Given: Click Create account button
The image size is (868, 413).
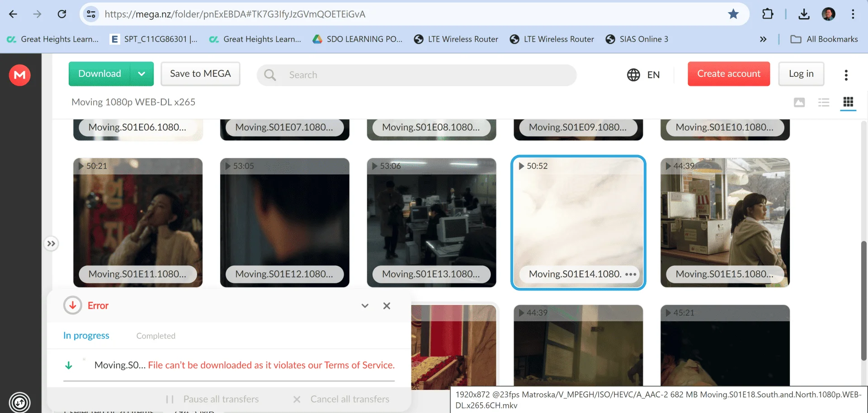Looking at the screenshot, I should pyautogui.click(x=729, y=74).
